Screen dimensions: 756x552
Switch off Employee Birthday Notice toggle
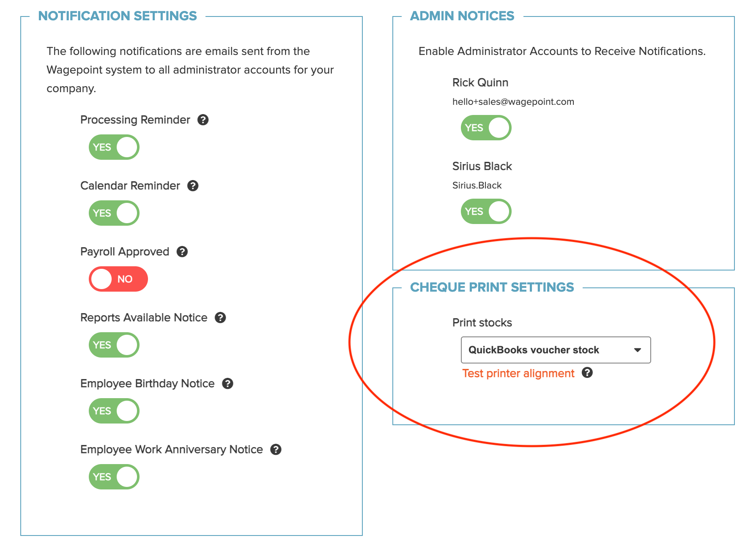pos(114,411)
